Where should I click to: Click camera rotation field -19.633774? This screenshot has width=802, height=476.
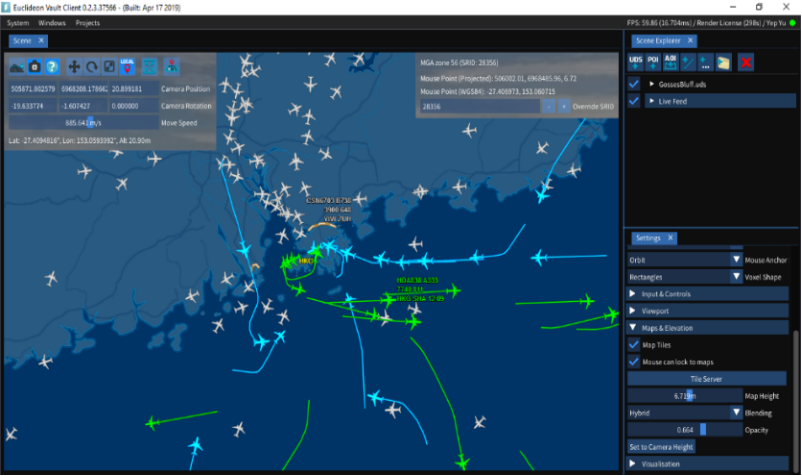[33, 106]
